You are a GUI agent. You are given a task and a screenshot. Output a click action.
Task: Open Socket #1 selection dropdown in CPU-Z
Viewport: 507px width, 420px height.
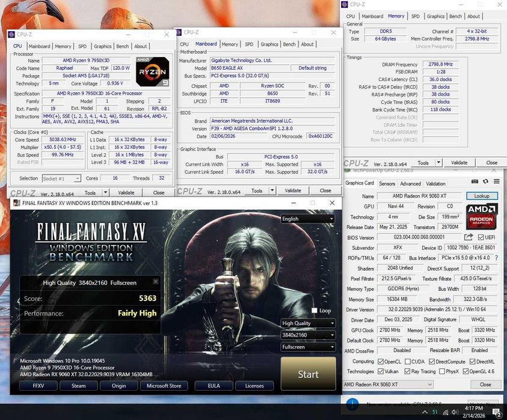tap(61, 178)
